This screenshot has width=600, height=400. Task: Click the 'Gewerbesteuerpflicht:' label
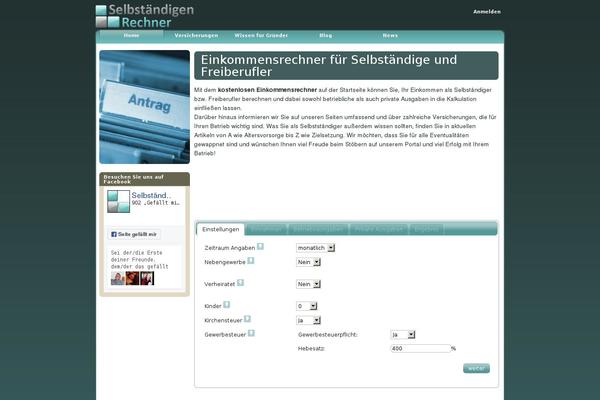pyautogui.click(x=328, y=335)
